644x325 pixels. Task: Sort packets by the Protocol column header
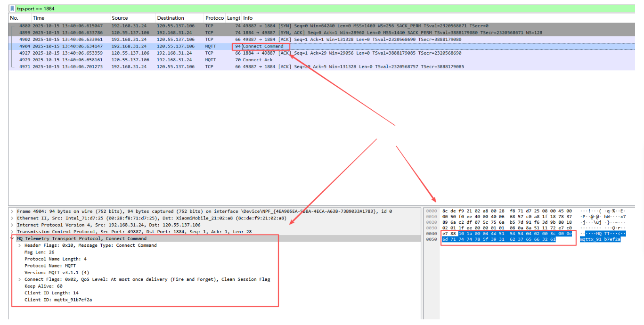pos(214,18)
